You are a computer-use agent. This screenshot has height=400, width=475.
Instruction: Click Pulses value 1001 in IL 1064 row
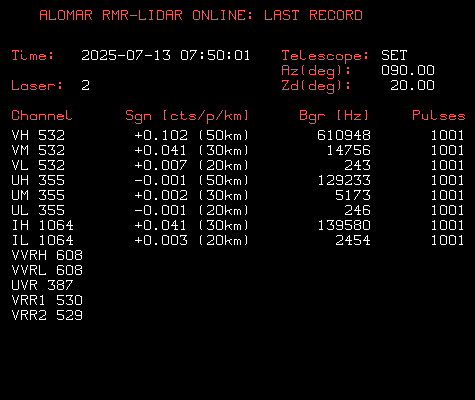[447, 240]
